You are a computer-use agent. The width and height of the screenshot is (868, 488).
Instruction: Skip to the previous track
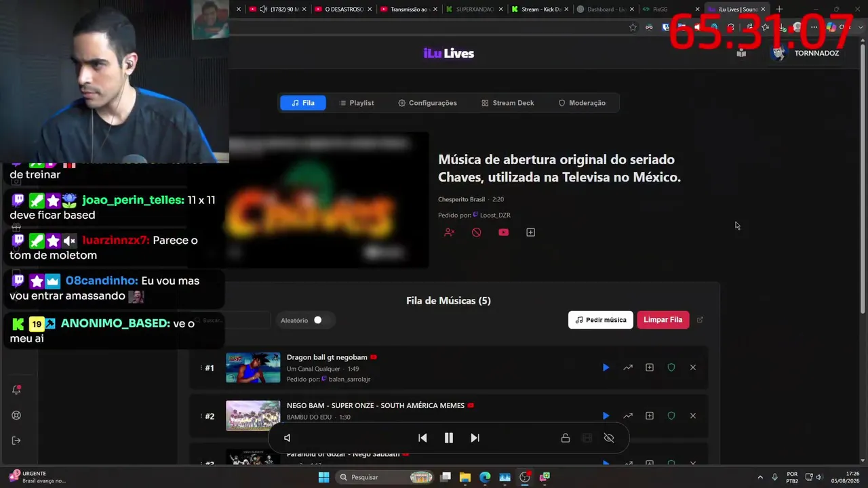422,438
